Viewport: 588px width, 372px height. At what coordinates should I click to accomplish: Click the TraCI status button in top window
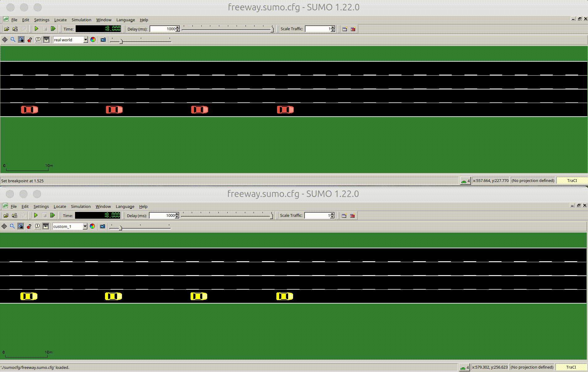point(572,181)
